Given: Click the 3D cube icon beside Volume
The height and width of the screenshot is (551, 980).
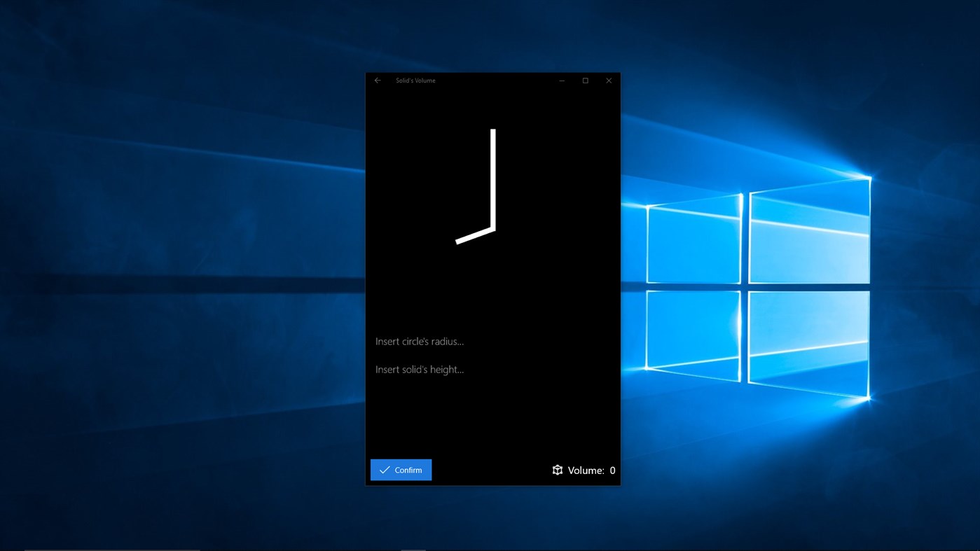Looking at the screenshot, I should pyautogui.click(x=557, y=470).
